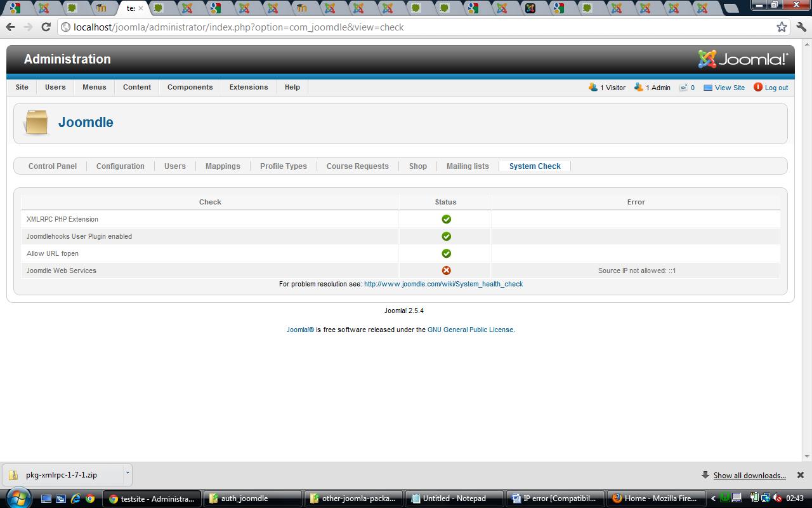Viewport: 812px width, 508px height.
Task: Open the Components menu
Action: 190,87
